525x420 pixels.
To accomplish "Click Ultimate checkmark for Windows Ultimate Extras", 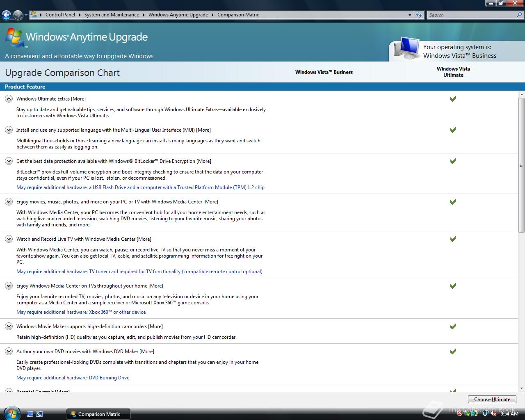I will 453,98.
